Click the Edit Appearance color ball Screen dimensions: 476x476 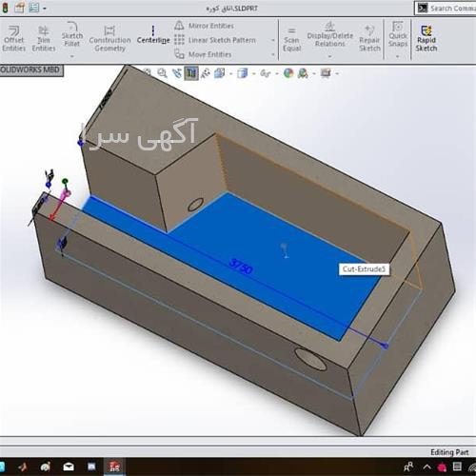(x=288, y=73)
